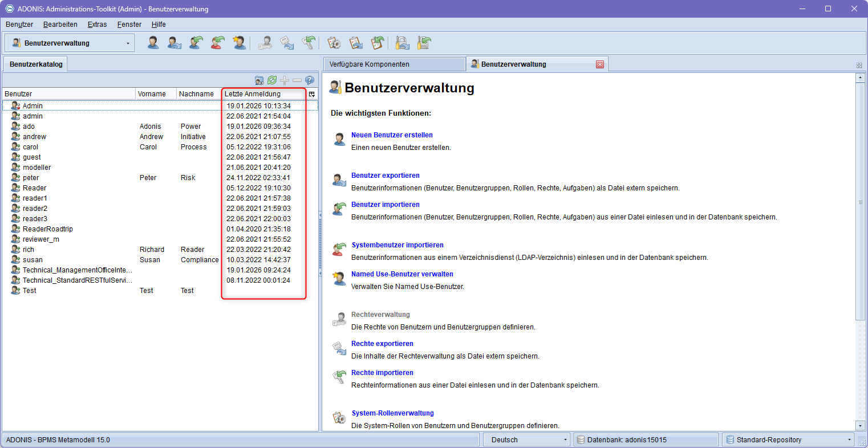This screenshot has height=448, width=868.
Task: Click the Neuen Benutzer erstellen link
Action: coord(392,135)
